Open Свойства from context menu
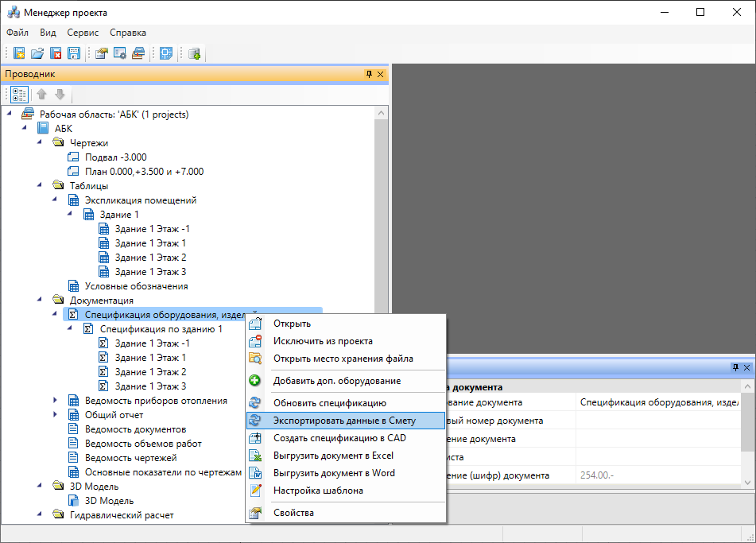 (346, 513)
